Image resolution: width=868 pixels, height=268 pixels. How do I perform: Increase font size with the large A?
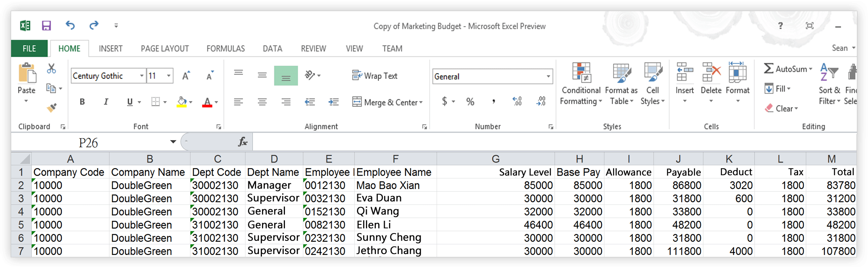[x=186, y=76]
